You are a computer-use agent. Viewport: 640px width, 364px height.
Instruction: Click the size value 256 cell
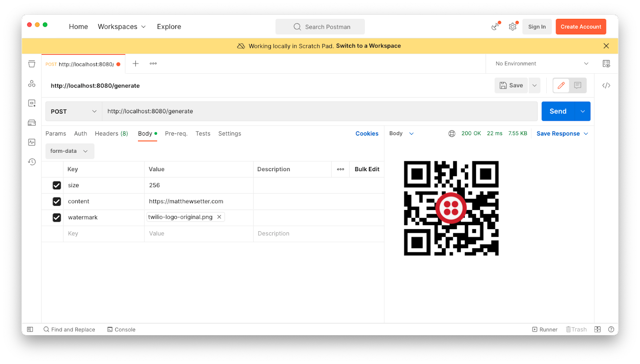click(x=199, y=185)
